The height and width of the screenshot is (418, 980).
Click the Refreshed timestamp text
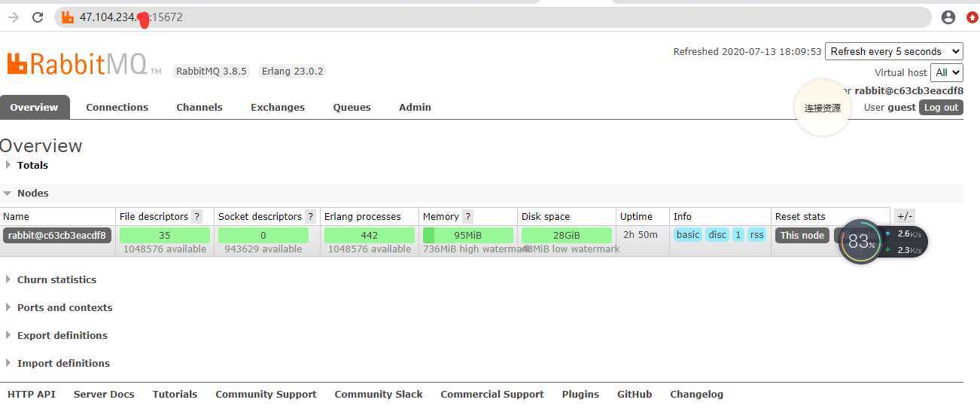[747, 52]
